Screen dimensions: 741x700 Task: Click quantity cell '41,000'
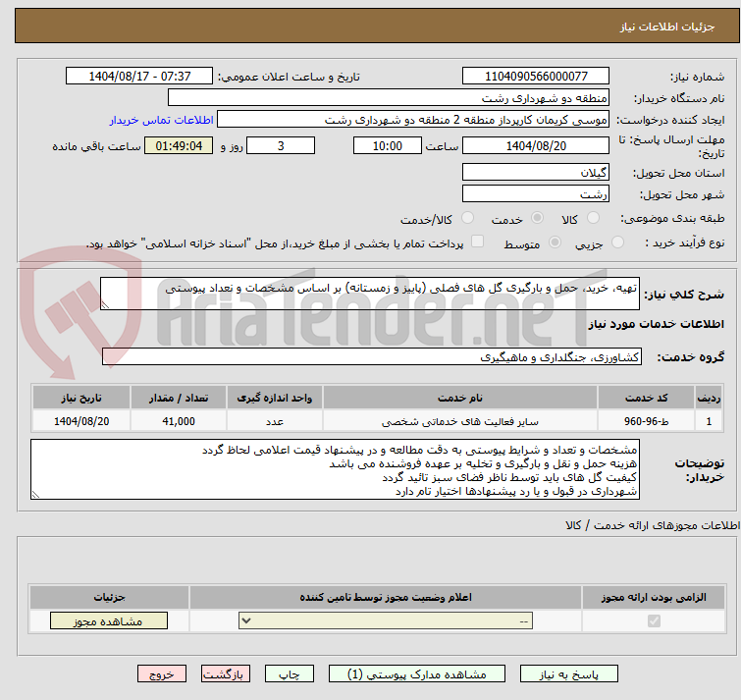point(179,421)
